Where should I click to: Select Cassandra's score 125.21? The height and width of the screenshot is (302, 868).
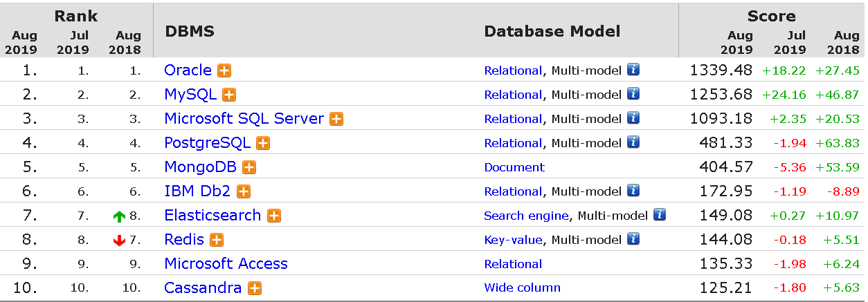click(x=727, y=288)
